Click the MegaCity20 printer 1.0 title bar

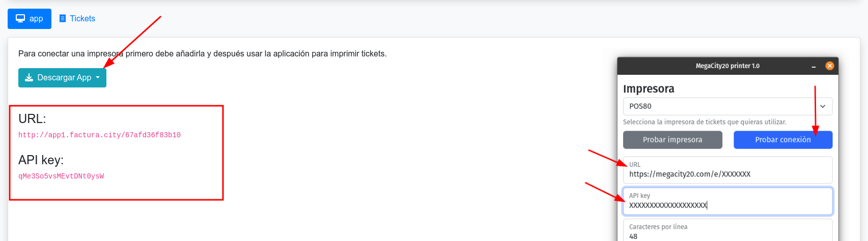pyautogui.click(x=727, y=66)
